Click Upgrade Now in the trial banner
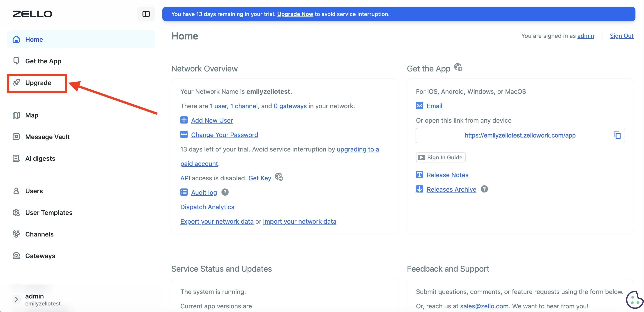 coord(295,14)
